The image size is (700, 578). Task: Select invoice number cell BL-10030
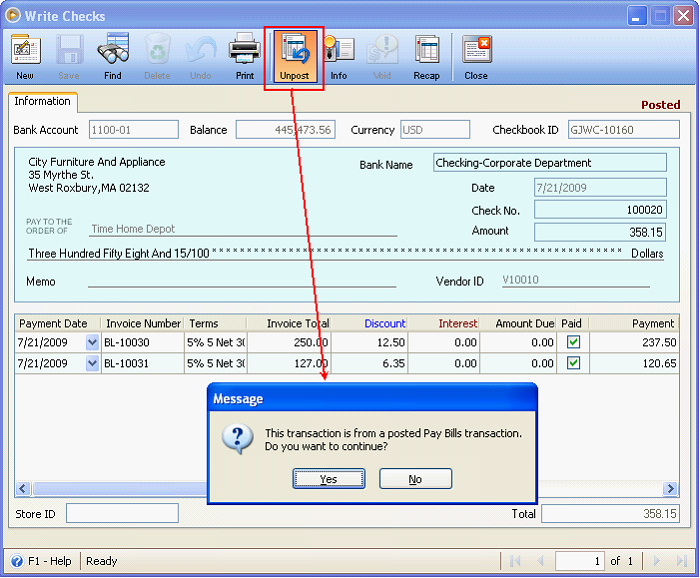pos(143,342)
